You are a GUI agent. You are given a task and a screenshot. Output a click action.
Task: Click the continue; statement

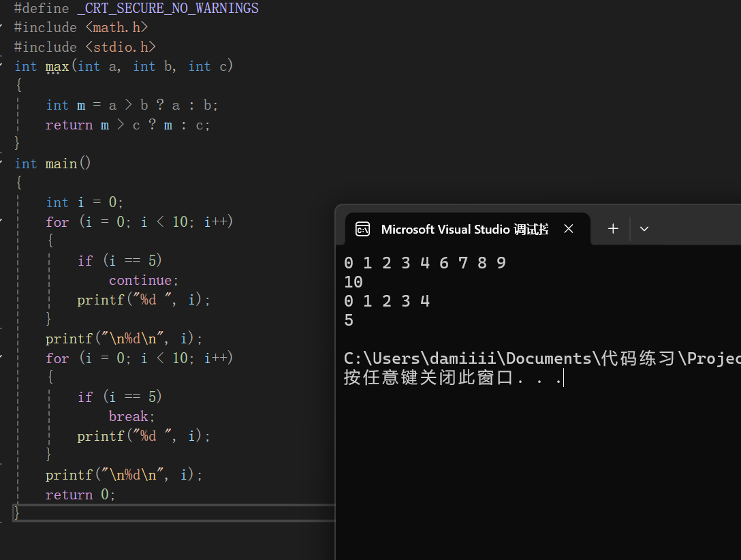coord(144,280)
